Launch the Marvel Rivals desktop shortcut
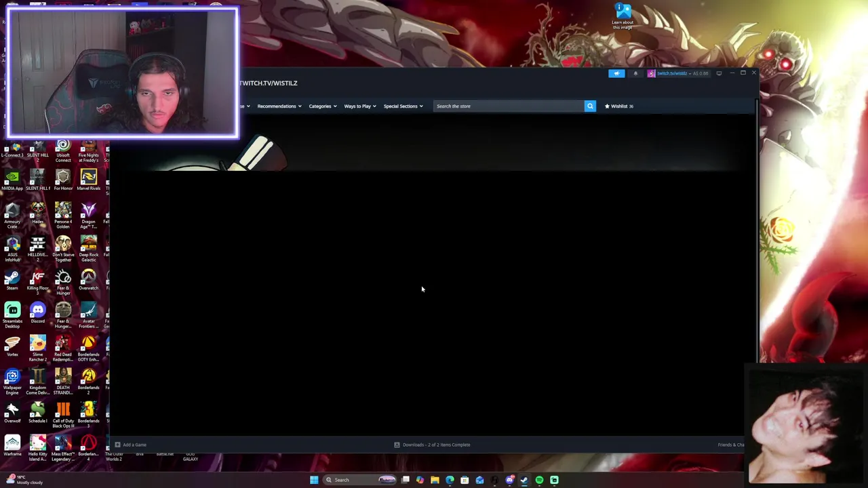This screenshot has height=488, width=868. point(88,181)
